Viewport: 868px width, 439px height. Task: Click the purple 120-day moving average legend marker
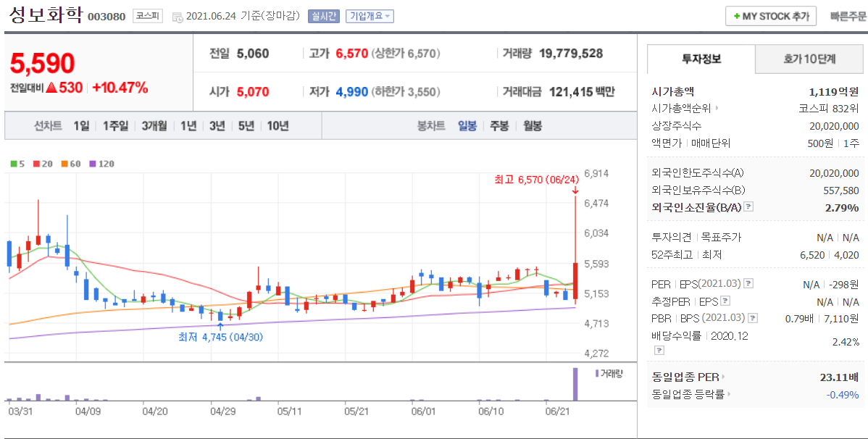93,164
